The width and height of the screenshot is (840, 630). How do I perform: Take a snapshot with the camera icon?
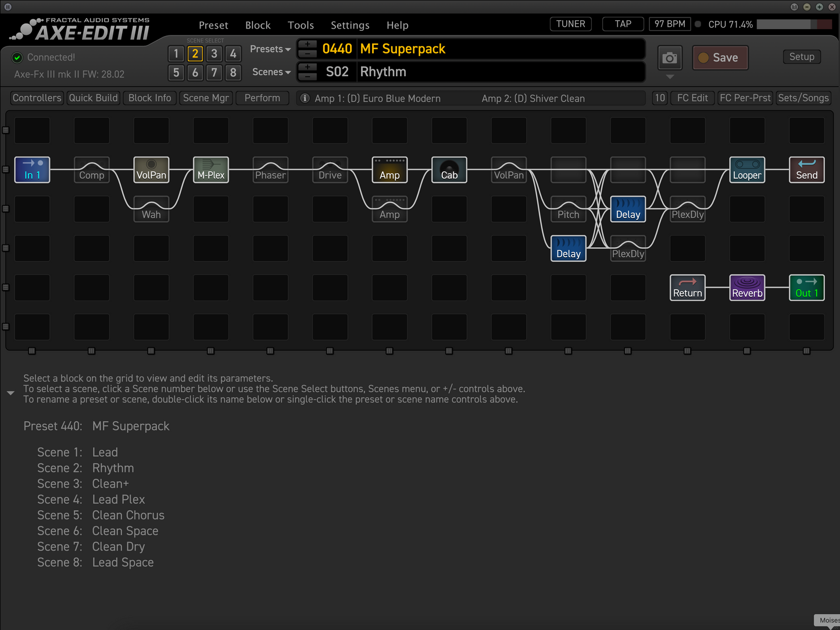pyautogui.click(x=670, y=58)
